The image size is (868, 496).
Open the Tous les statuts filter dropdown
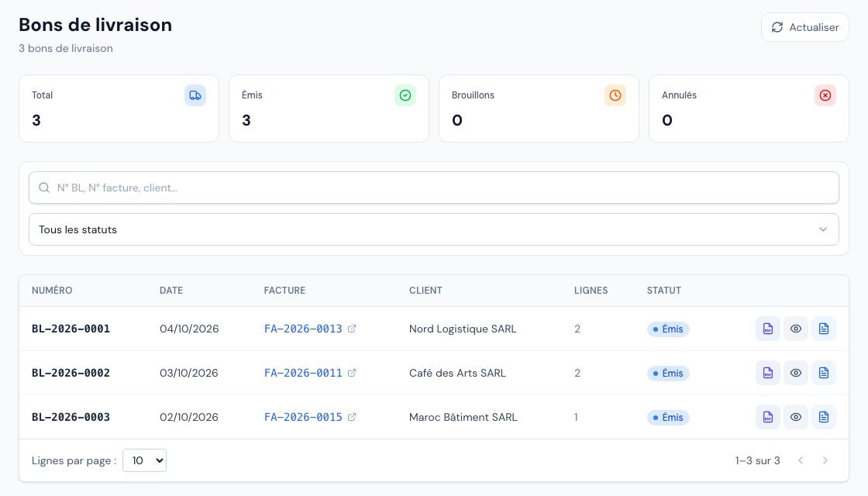[434, 229]
